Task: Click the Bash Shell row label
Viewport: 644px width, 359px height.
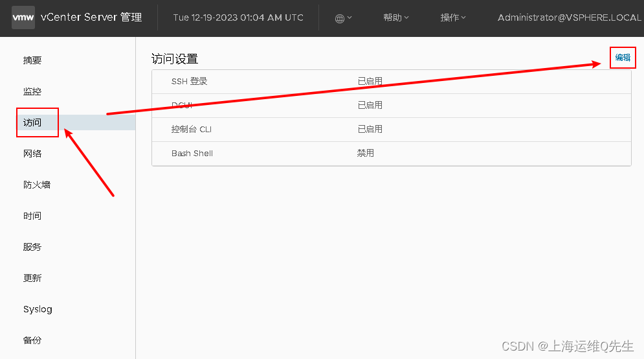Action: pos(192,153)
